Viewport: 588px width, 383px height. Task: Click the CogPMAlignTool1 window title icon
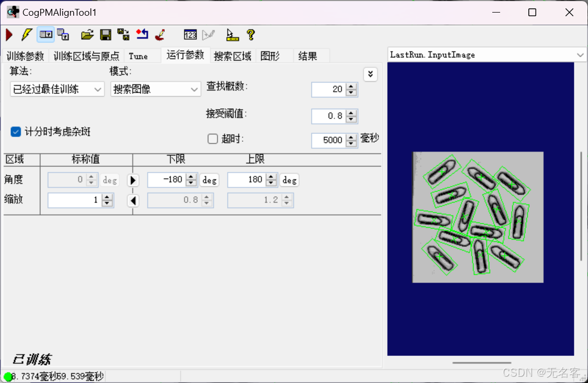pyautogui.click(x=13, y=13)
